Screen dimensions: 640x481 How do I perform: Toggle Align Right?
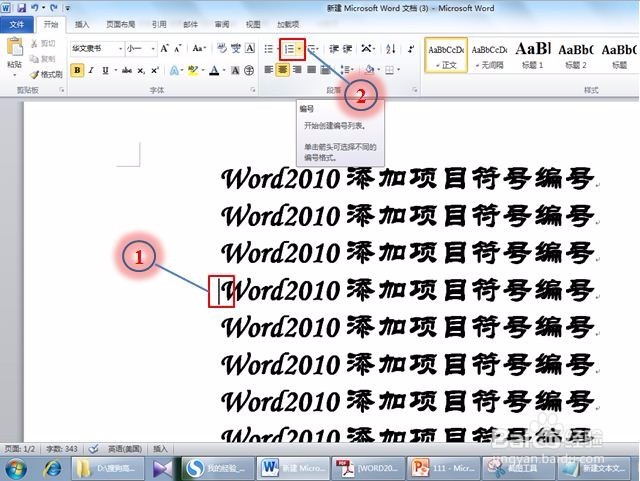pos(297,70)
